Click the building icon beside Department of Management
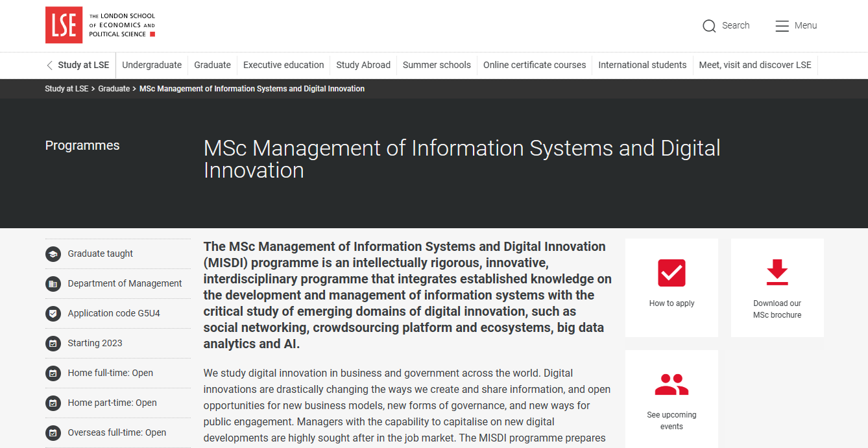Screen dimensions: 868x448 click(x=53, y=284)
